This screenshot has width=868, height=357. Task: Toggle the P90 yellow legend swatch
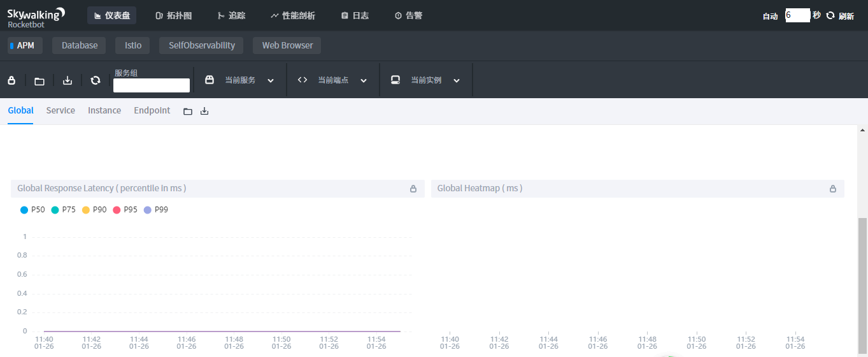point(86,210)
